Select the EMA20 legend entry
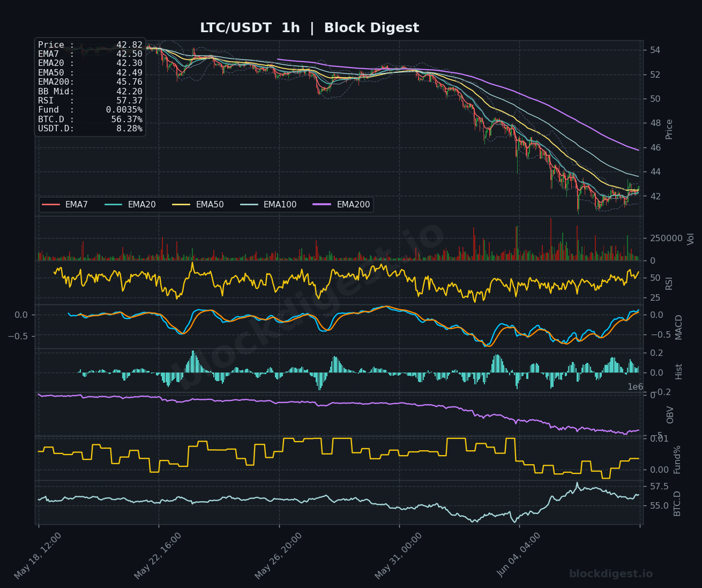Screen dimensions: 702x588 [130, 205]
